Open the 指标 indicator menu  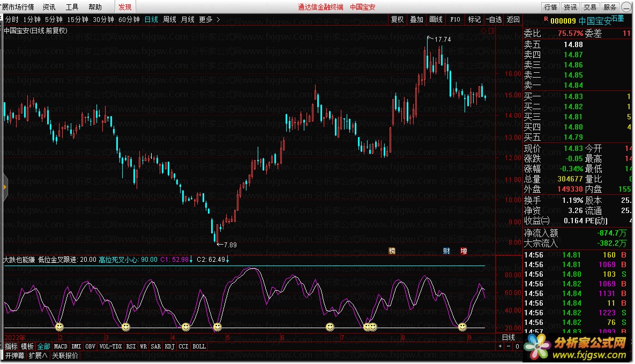pos(11,346)
